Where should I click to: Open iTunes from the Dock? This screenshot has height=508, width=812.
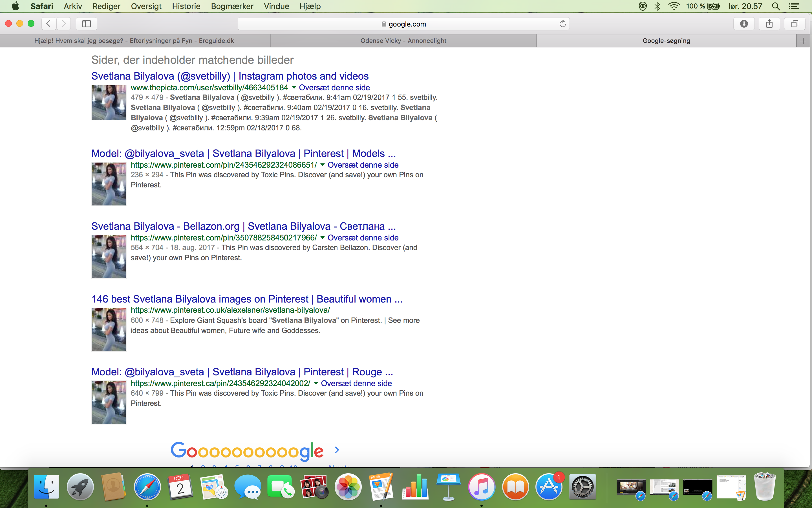(x=482, y=487)
